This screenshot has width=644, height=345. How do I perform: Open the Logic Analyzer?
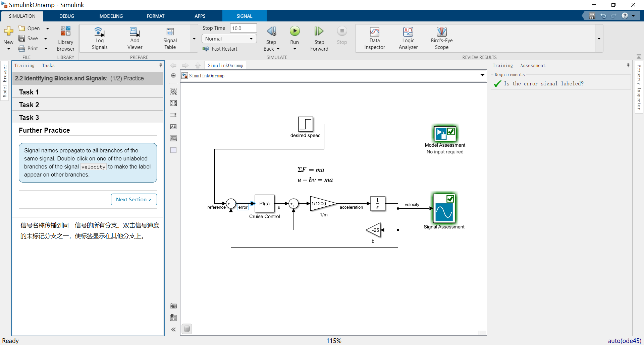tap(408, 39)
